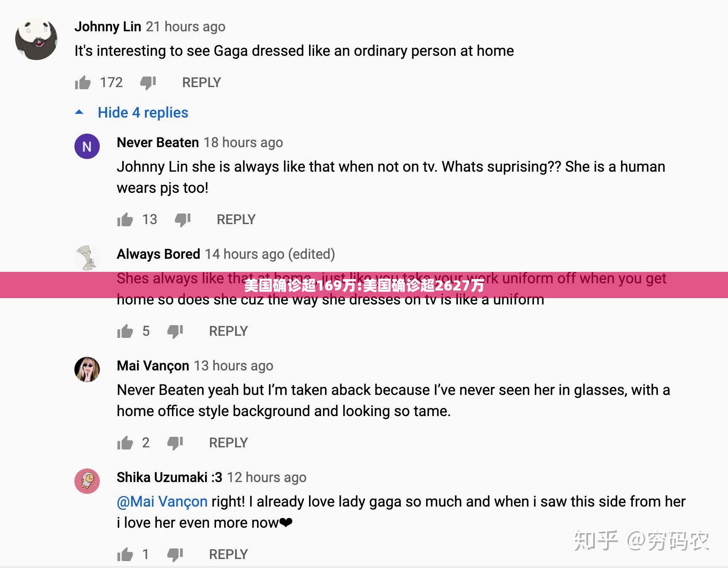Open Johnny Lin's channel name
Screen dimensions: 728x570
pyautogui.click(x=108, y=27)
